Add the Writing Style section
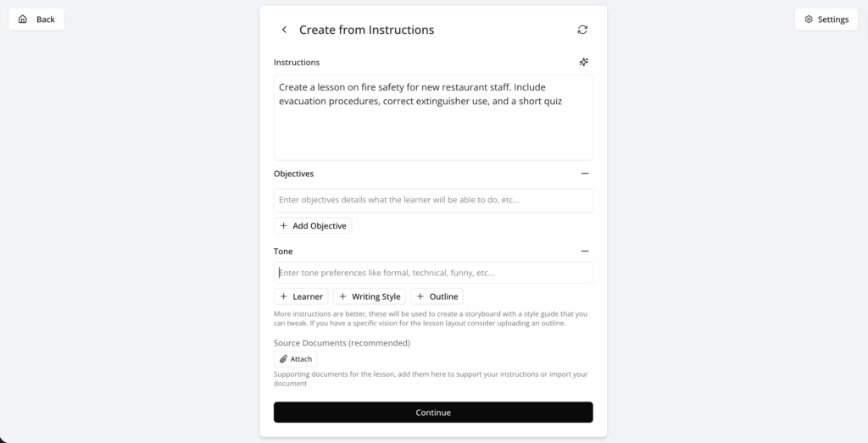Viewport: 868px width, 443px height. (370, 296)
